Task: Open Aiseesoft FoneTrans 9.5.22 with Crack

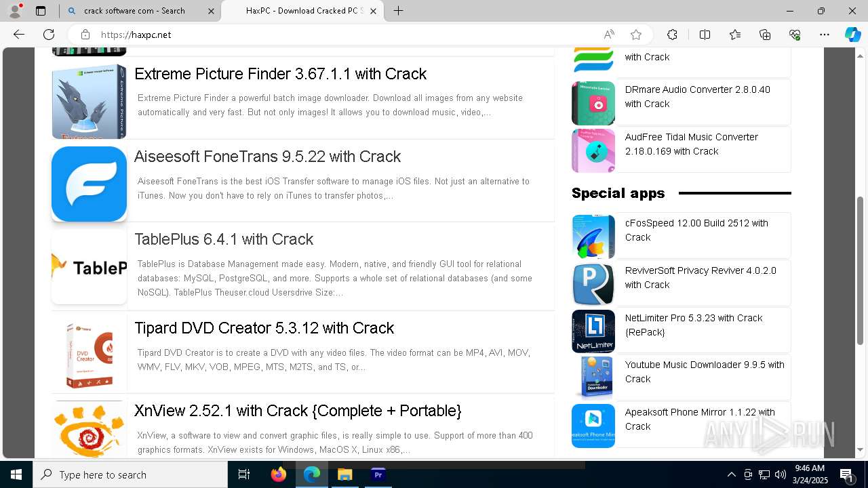Action: pyautogui.click(x=267, y=157)
